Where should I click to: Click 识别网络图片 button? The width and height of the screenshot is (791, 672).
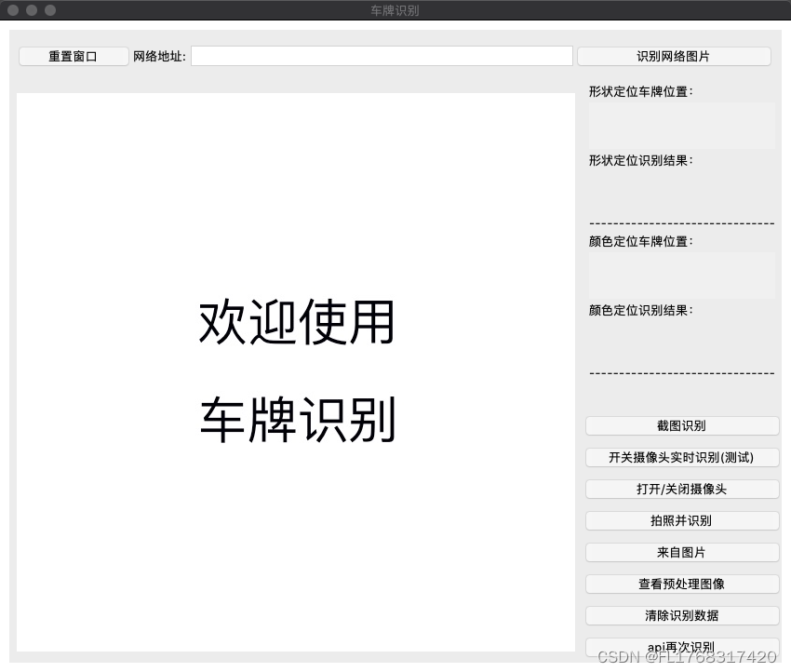674,56
